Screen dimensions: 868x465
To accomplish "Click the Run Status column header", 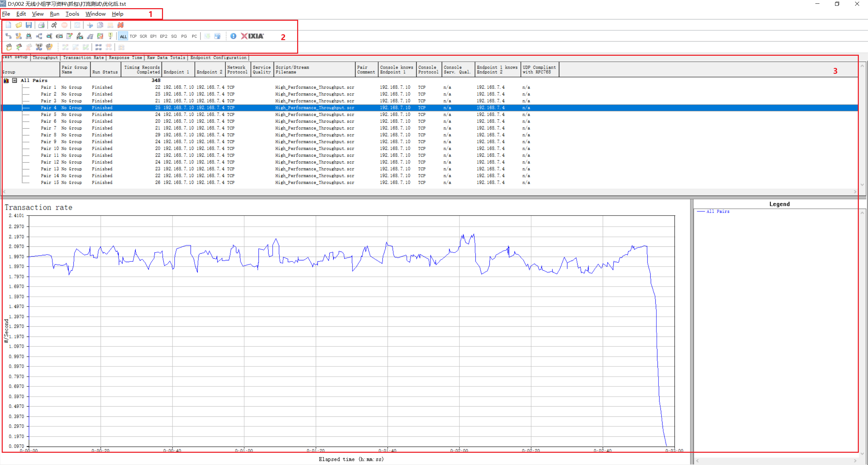I will click(105, 70).
